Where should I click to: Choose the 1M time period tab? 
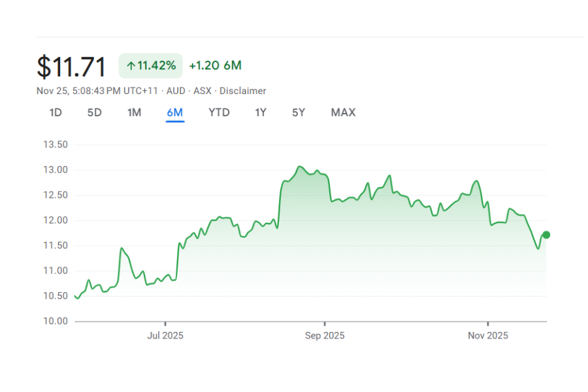pyautogui.click(x=134, y=112)
